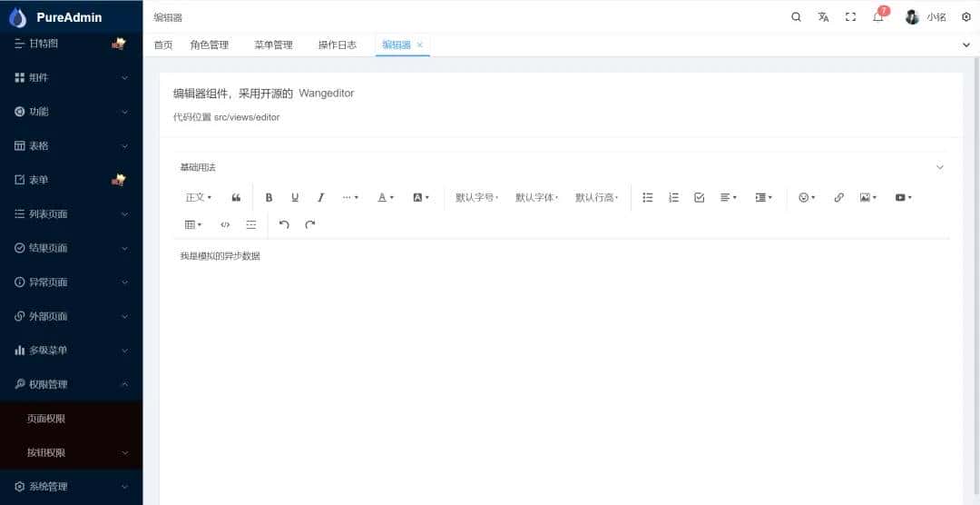
Task: Click the blockquote icon in editor toolbar
Action: (x=236, y=197)
